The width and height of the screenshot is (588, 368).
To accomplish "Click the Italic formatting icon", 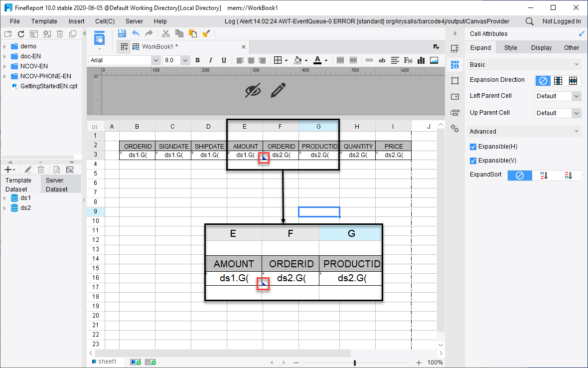I will coord(211,60).
